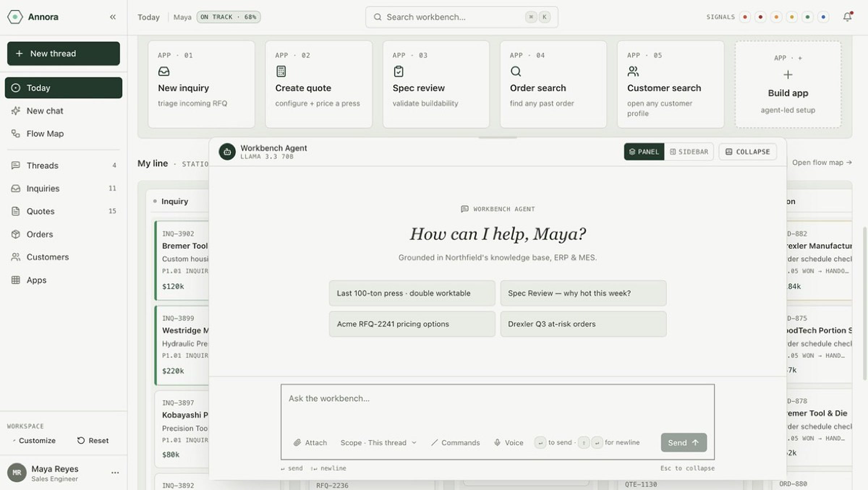868x490 pixels.
Task: Click the Spec review clipboard icon
Action: [x=399, y=71]
